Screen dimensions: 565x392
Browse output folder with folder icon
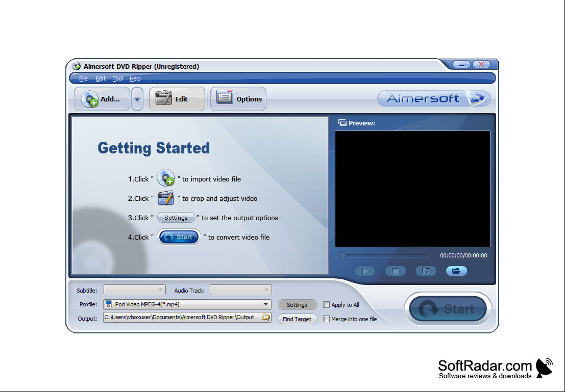(266, 317)
